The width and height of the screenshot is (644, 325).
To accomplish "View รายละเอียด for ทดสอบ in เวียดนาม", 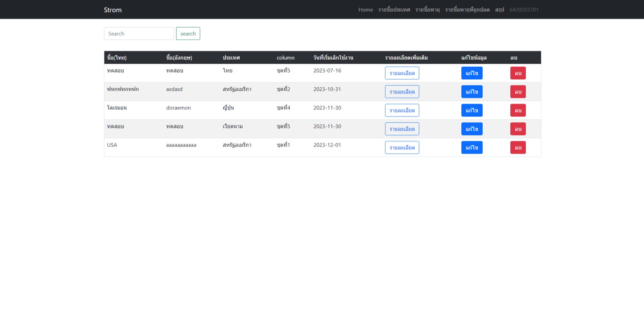I will click(x=402, y=128).
